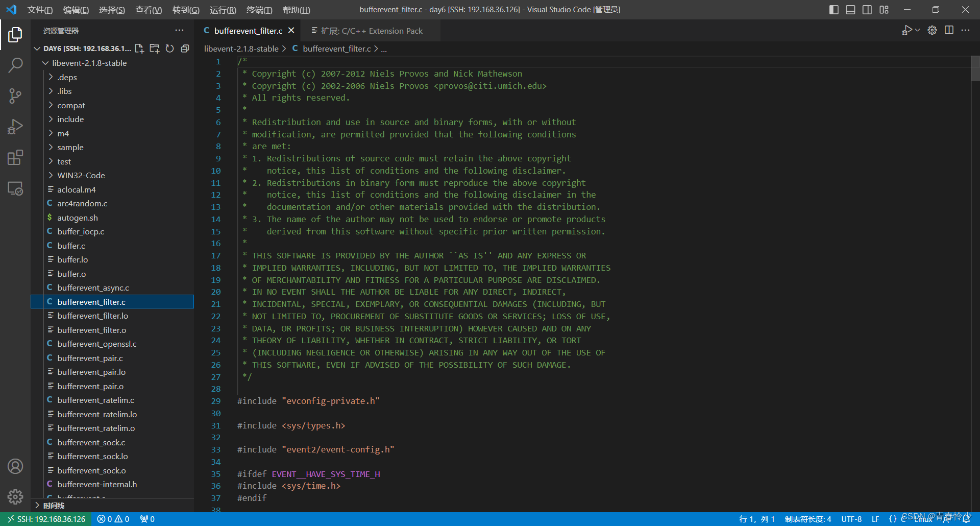Open the Extensions view
The height and width of the screenshot is (526, 980).
(x=15, y=157)
